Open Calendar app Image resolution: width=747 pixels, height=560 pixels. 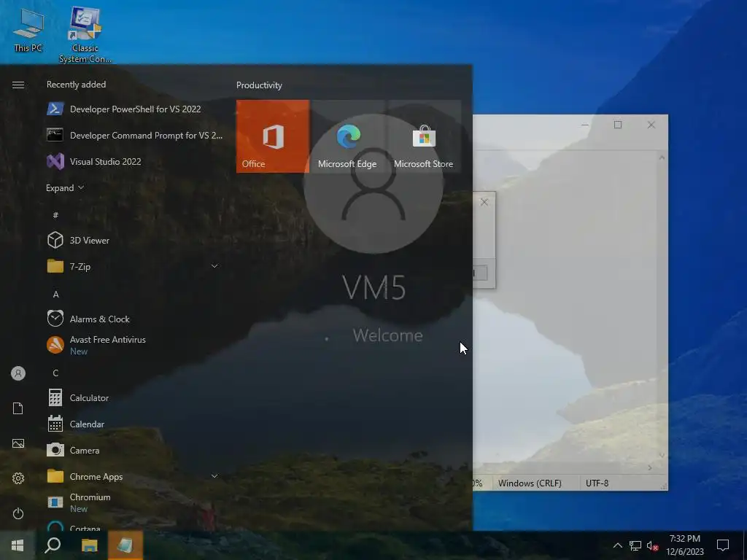(x=135, y=424)
